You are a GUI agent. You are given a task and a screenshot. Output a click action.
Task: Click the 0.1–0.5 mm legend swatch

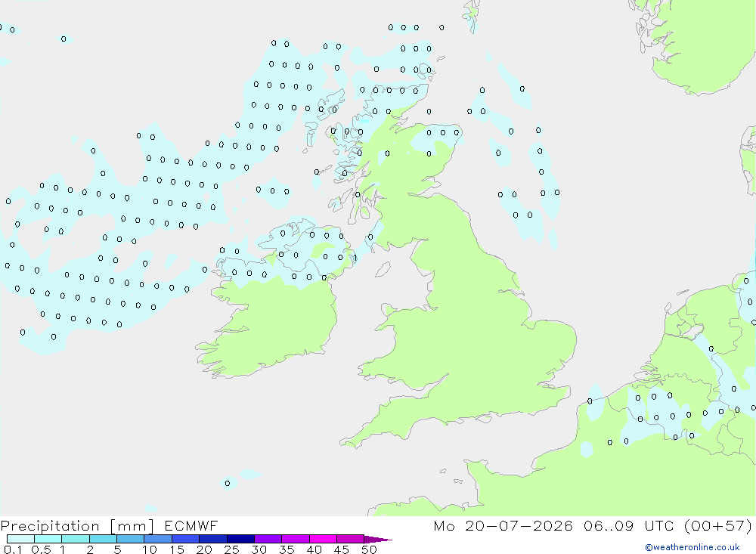tap(20, 539)
